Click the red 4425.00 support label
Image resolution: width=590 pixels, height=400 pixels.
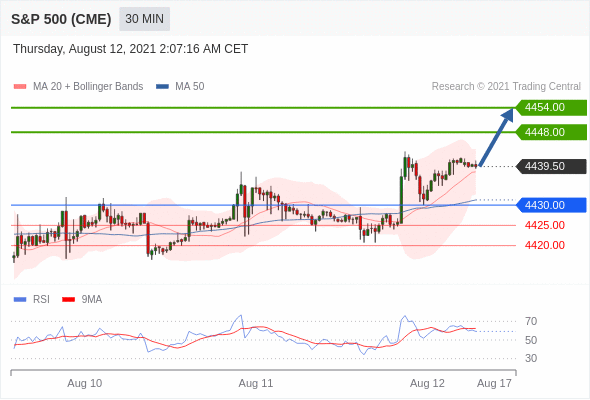tap(545, 225)
